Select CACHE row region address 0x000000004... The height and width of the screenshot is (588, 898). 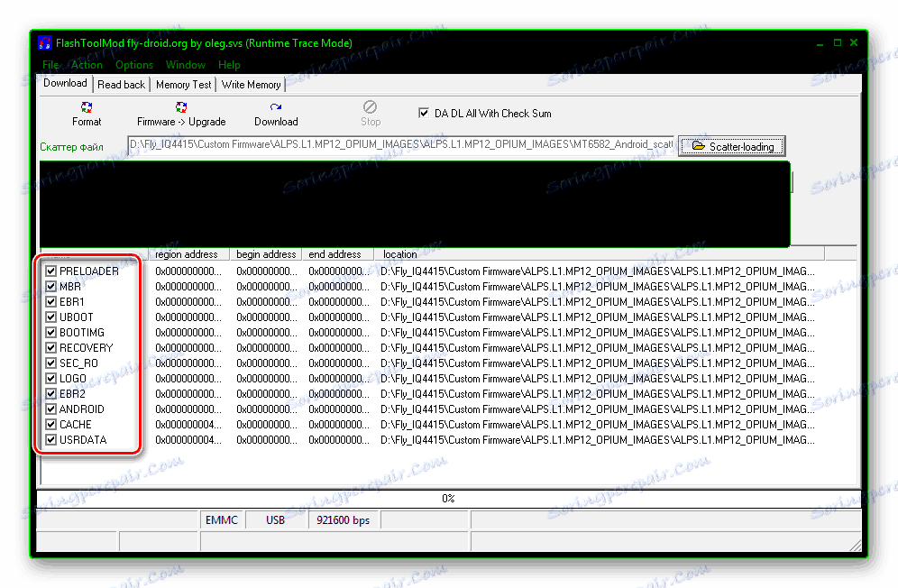(x=188, y=425)
